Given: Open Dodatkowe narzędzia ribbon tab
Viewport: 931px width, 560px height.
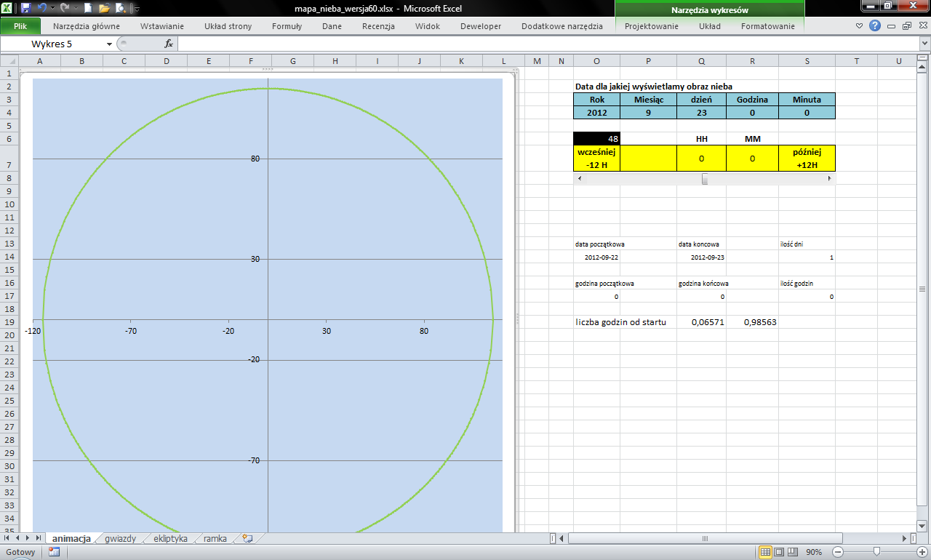Looking at the screenshot, I should coord(562,26).
